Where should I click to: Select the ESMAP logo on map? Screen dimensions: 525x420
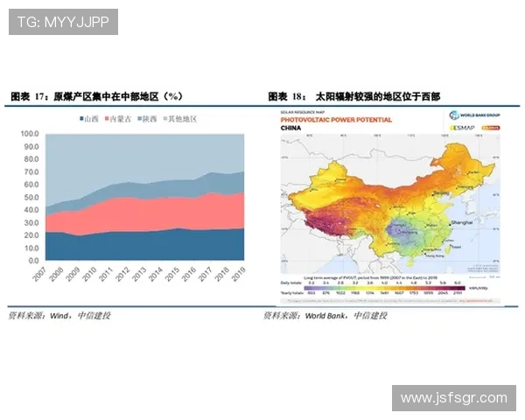[462, 128]
